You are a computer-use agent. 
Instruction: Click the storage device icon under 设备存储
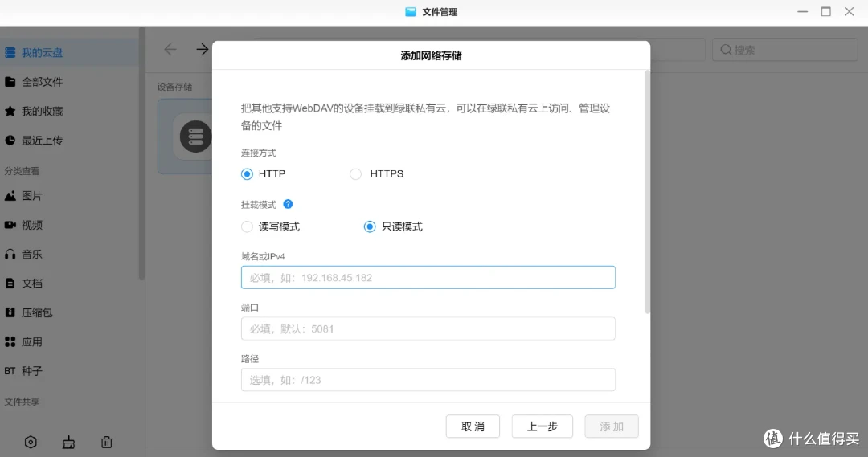coord(195,136)
